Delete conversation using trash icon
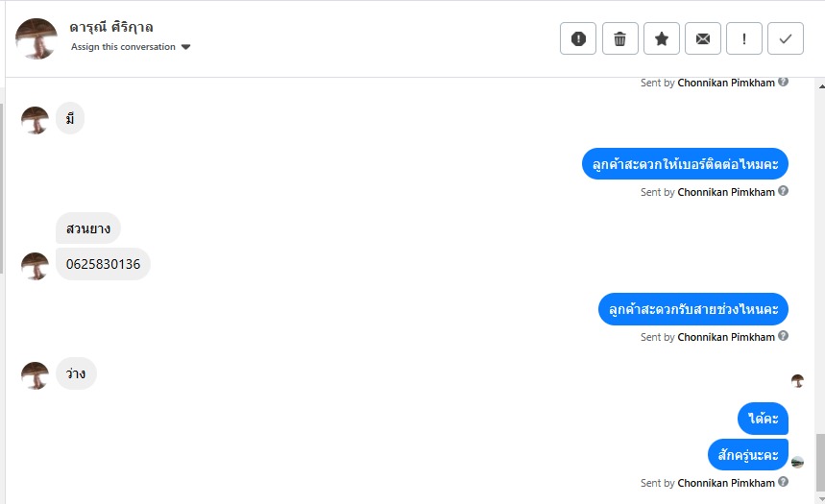 (x=619, y=38)
